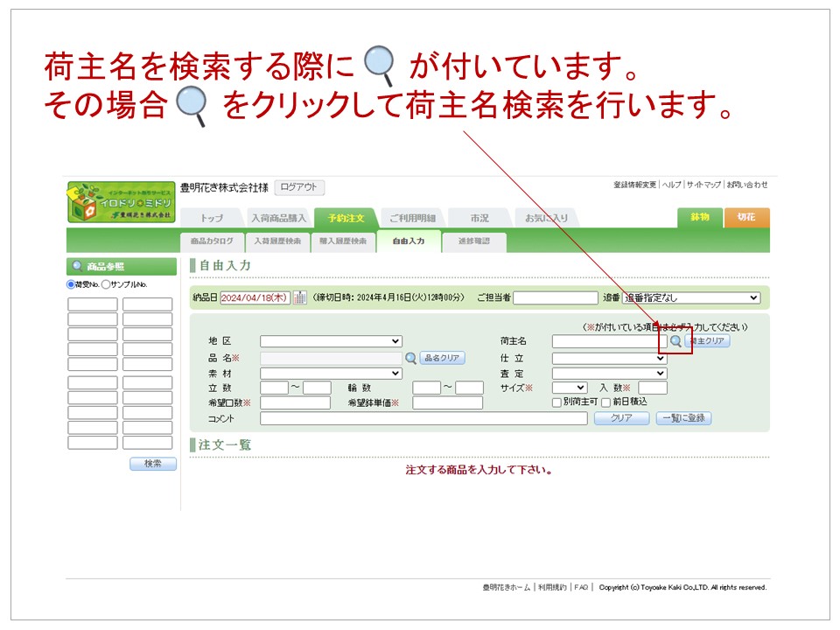The image size is (840, 630).
Task: Expand the 仕立 dropdown
Action: tap(609, 358)
